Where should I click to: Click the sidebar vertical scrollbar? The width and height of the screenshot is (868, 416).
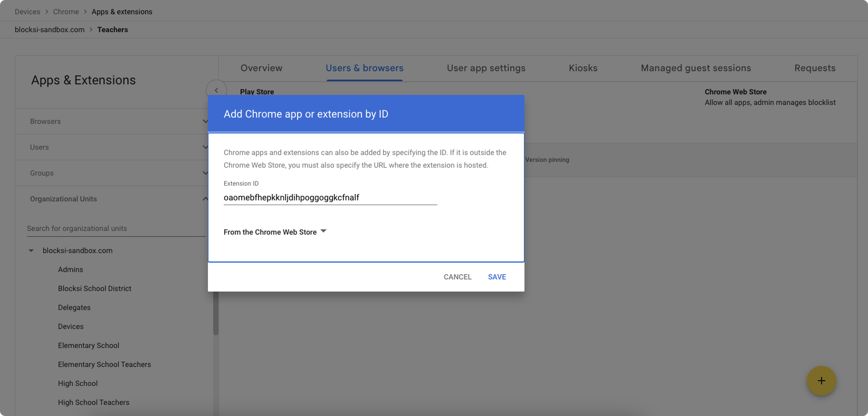tap(215, 314)
